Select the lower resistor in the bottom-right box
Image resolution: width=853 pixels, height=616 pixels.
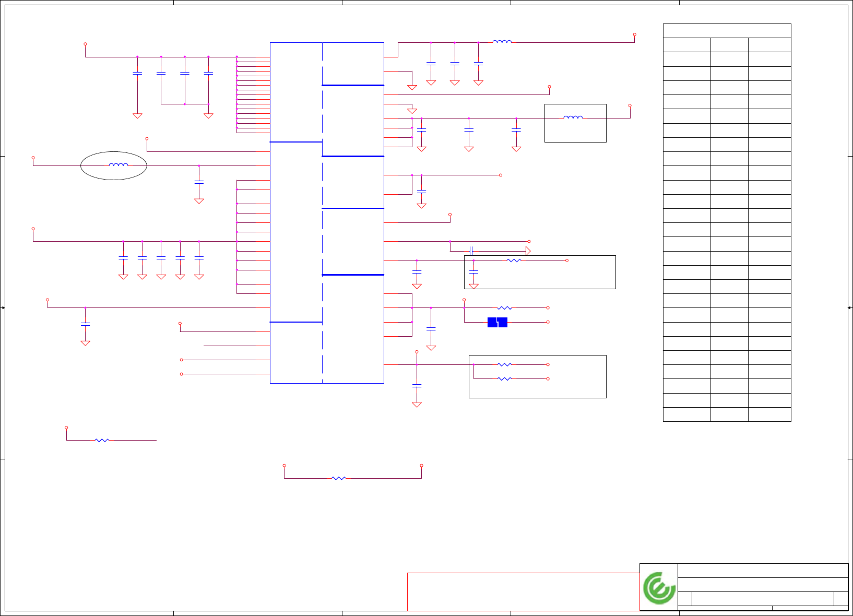point(505,378)
